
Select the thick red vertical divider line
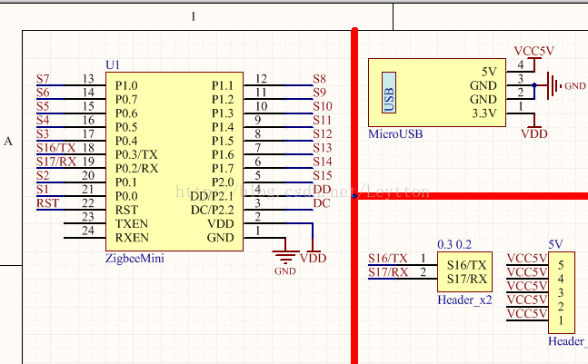[x=354, y=272]
